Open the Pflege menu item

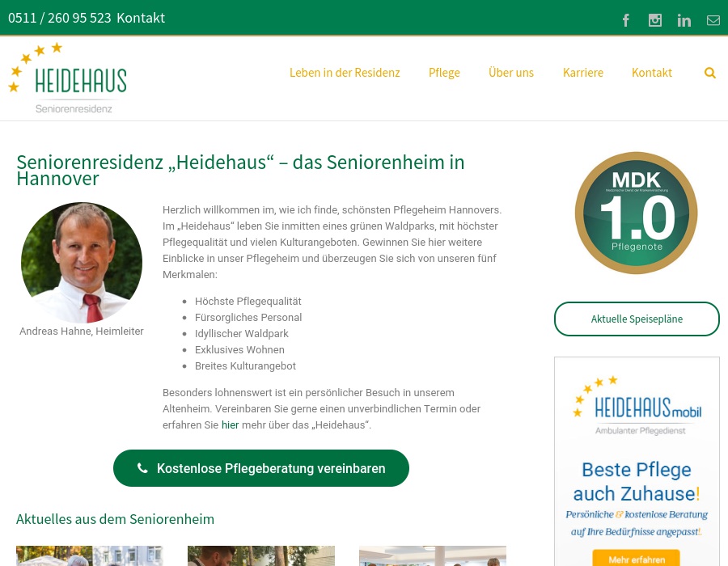(x=444, y=73)
